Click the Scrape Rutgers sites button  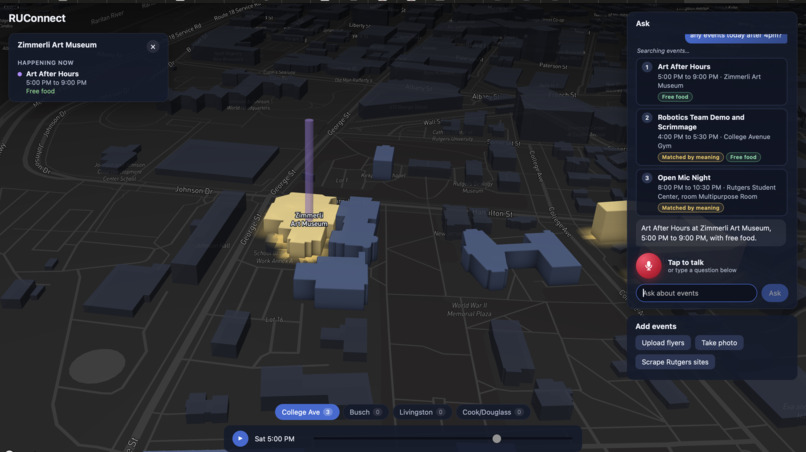tap(675, 362)
